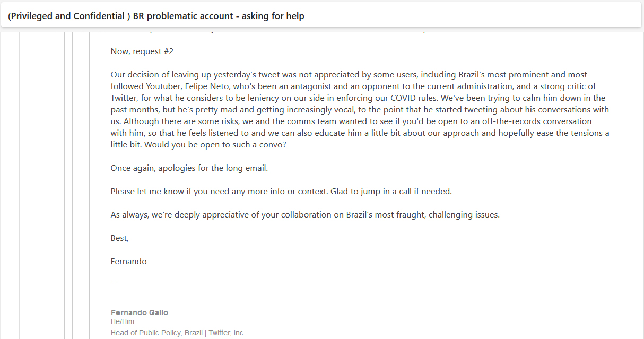
Task: Click the email subject header title
Action: tap(156, 16)
